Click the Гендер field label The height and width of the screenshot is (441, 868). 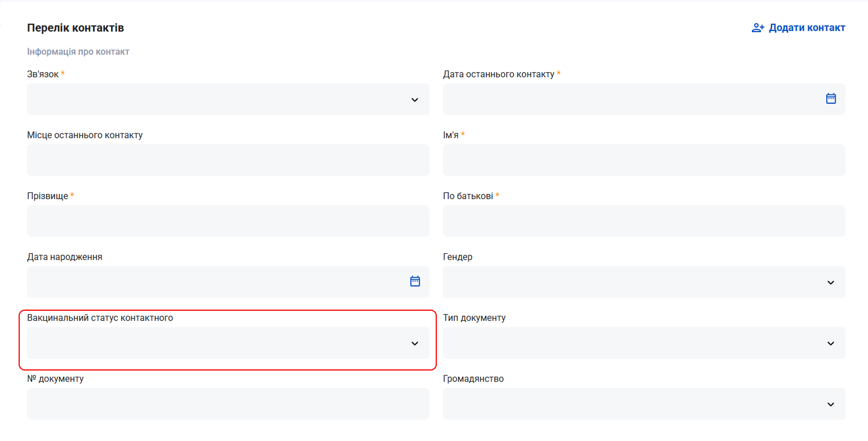click(458, 257)
